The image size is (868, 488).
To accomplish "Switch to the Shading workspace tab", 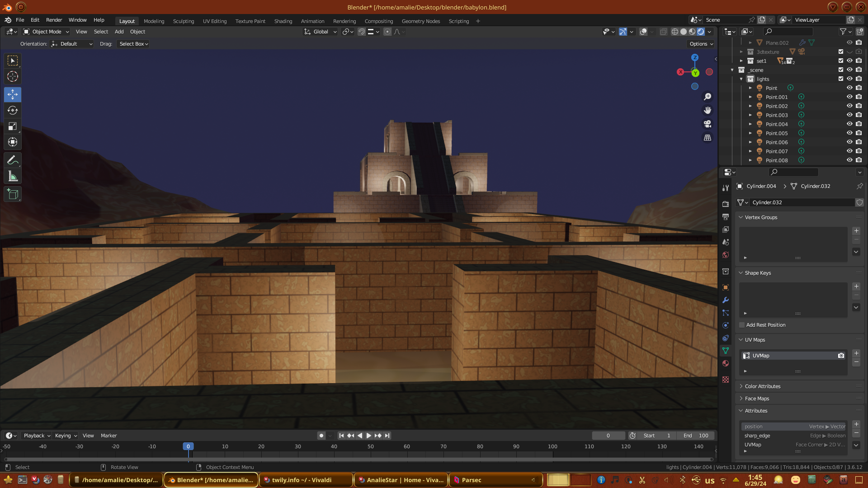I will click(x=283, y=21).
